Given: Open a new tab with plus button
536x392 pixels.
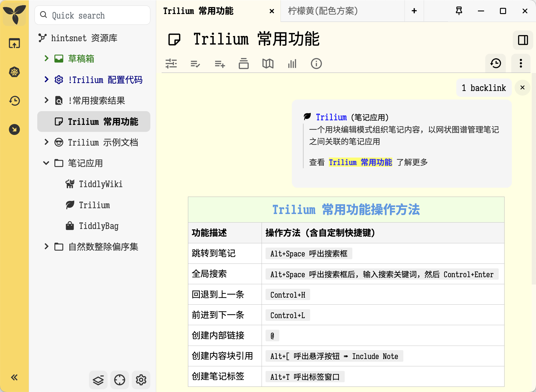Looking at the screenshot, I should pyautogui.click(x=414, y=11).
